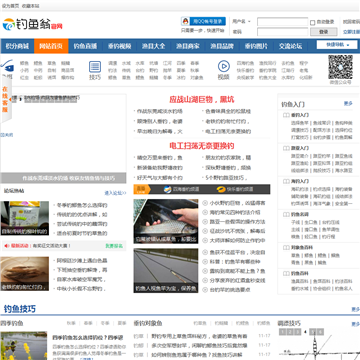Screen dimensions: 360x360
Task: Click the book icon beside 钓鱼百科
Action: 286,273
